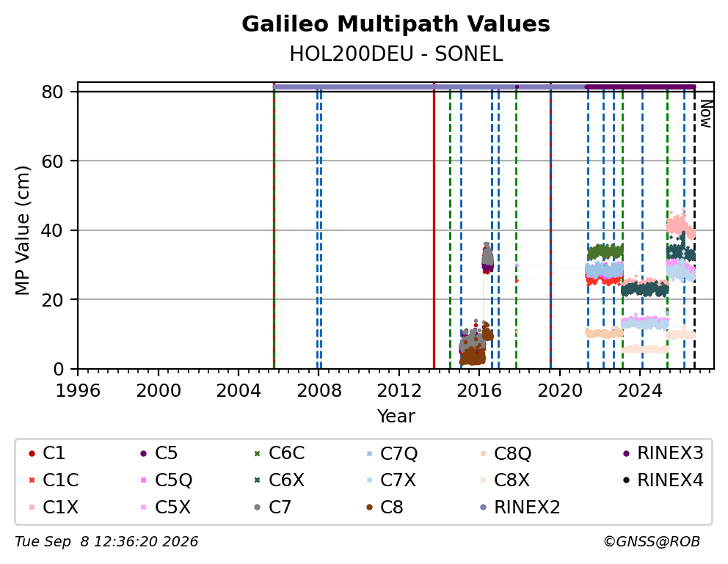Select the RINEX3 legend entry

click(664, 453)
